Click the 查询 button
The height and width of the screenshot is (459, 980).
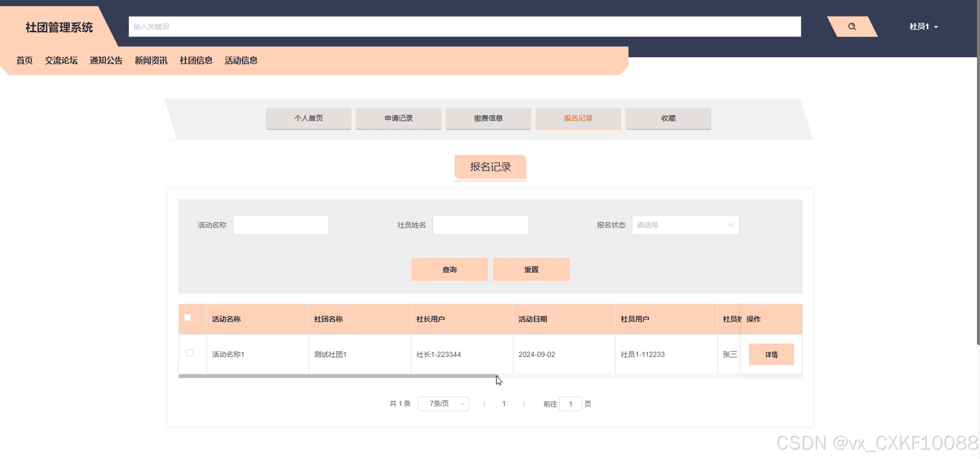(x=449, y=269)
